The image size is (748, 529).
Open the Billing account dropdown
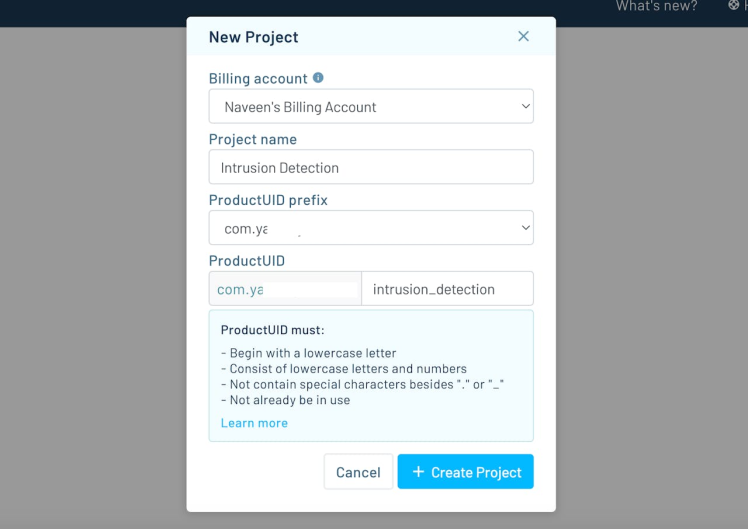pos(370,107)
